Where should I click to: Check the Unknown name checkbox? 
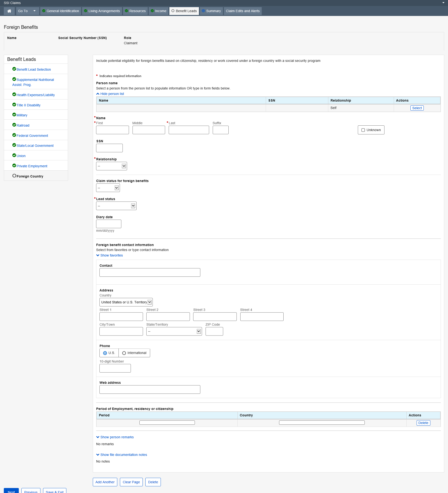[363, 130]
